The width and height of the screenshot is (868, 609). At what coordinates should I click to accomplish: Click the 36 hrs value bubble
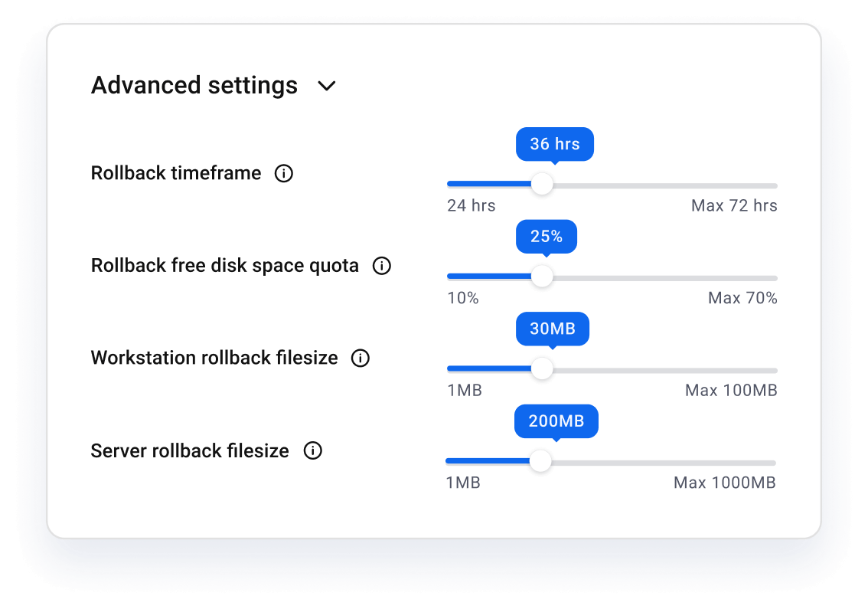coord(555,144)
